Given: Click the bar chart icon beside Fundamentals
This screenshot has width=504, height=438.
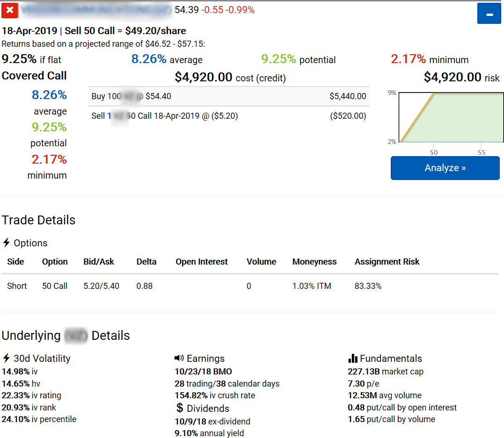Looking at the screenshot, I should pos(353,359).
